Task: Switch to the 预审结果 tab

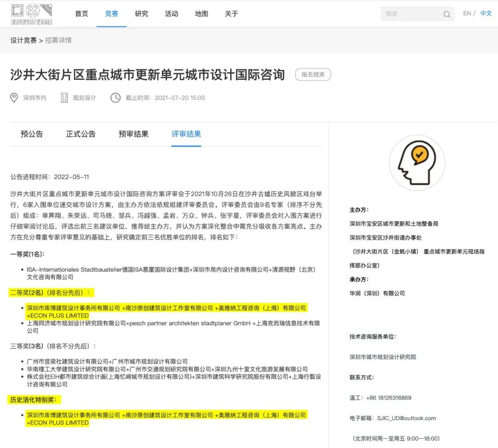Action: 133,134
